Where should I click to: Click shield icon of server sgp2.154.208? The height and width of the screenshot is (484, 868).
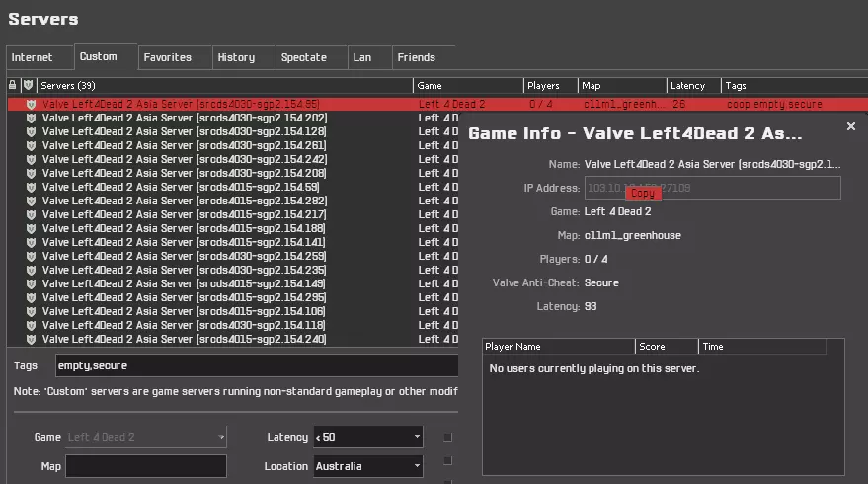[31, 173]
